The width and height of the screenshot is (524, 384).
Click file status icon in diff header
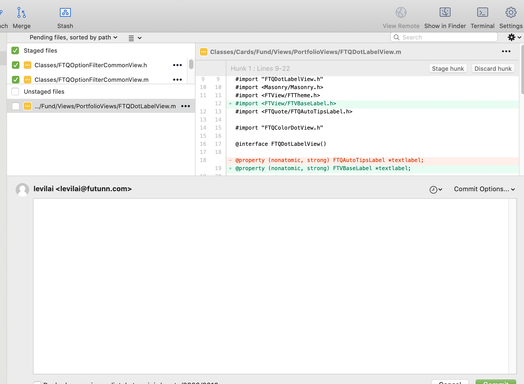pos(203,52)
